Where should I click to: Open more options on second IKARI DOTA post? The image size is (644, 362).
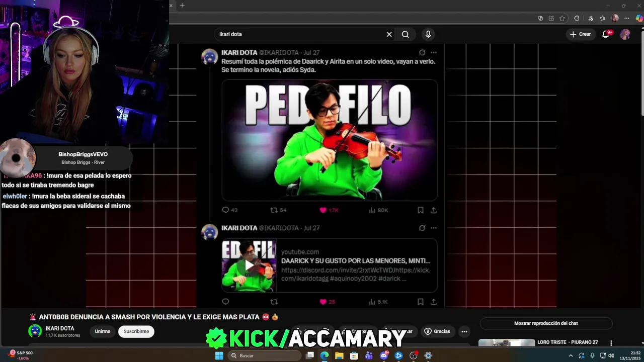coord(434,228)
